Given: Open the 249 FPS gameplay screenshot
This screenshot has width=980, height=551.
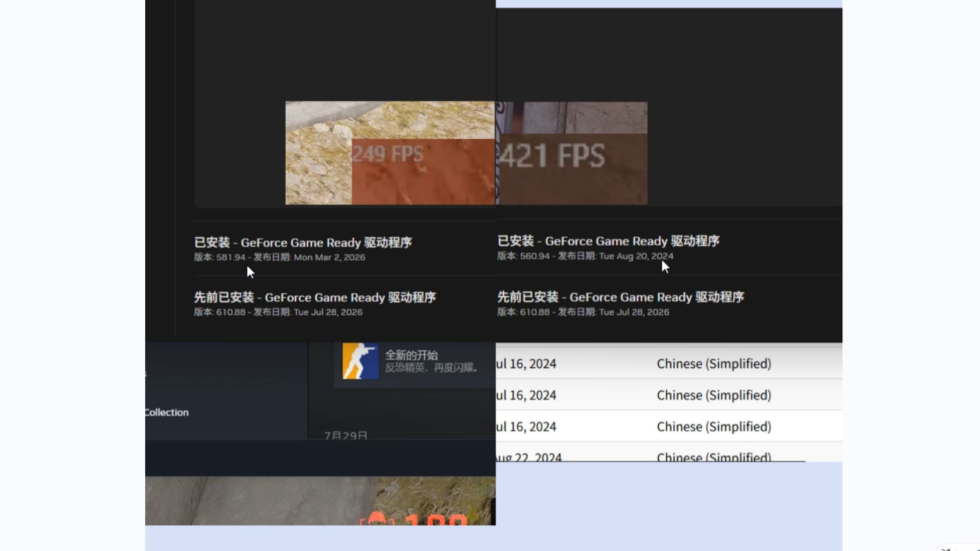Looking at the screenshot, I should 390,153.
